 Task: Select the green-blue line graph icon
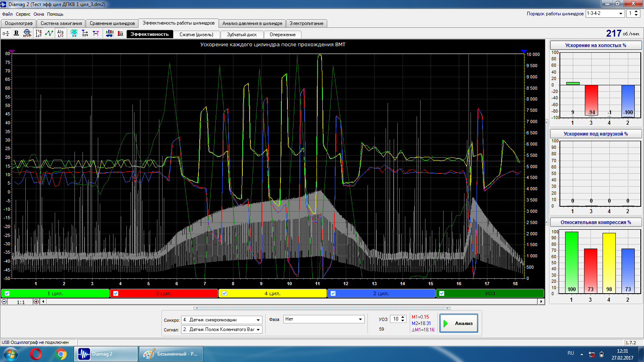tap(49, 33)
